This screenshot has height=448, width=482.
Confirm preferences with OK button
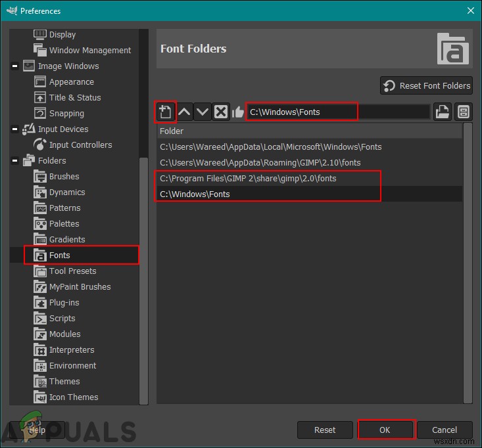tap(385, 430)
